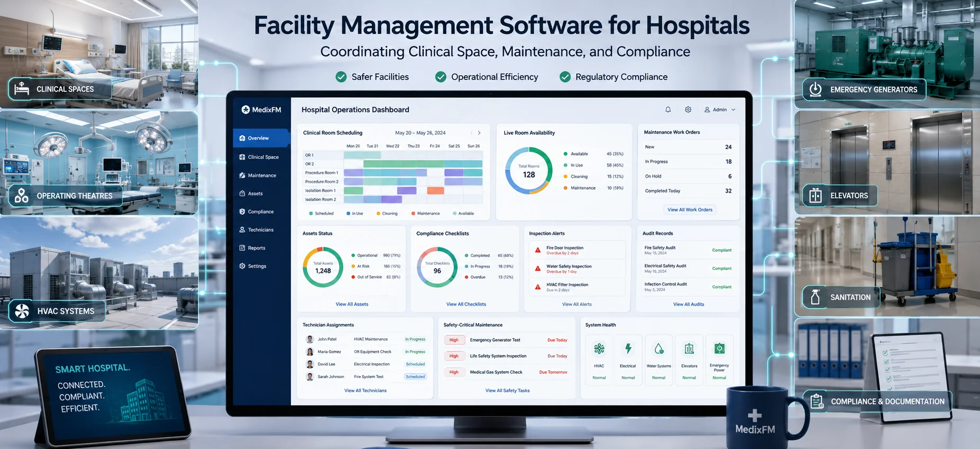Open View All Audits link
Viewport: 980px width, 449px height.
689,304
